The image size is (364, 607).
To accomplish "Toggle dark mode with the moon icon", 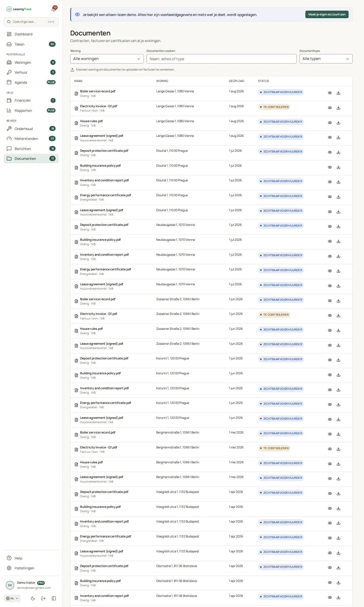I will point(33,598).
